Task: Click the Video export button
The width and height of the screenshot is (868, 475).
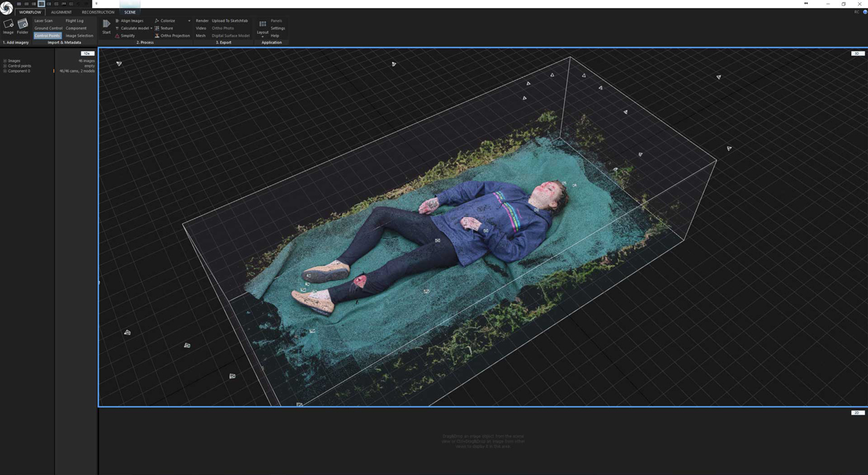Action: click(x=201, y=28)
